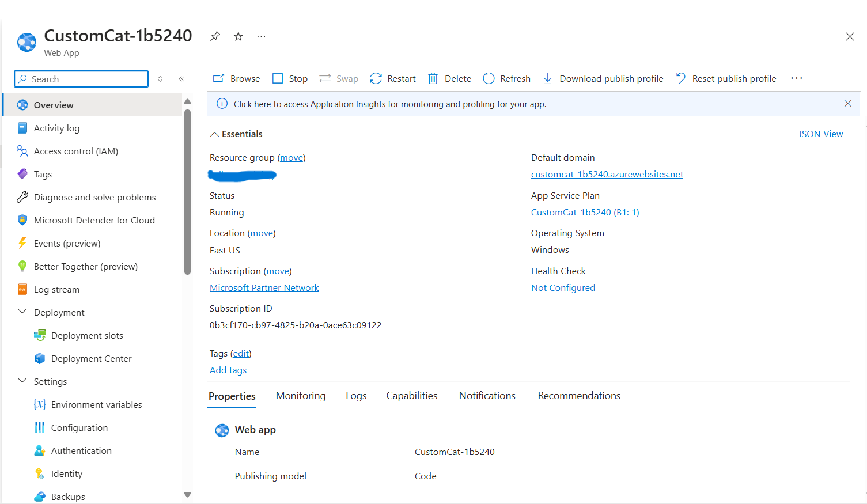The height and width of the screenshot is (504, 867).
Task: Pin CustomCat-1b5240 to dashboard
Action: click(215, 36)
